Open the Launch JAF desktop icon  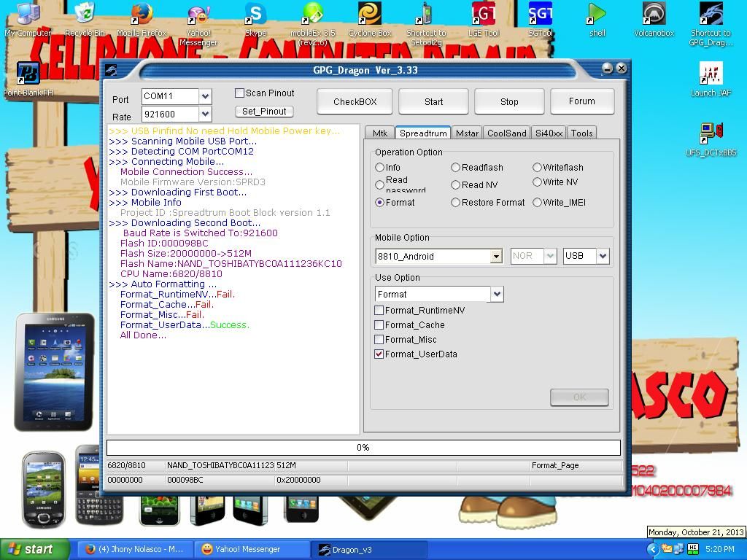pyautogui.click(x=711, y=74)
